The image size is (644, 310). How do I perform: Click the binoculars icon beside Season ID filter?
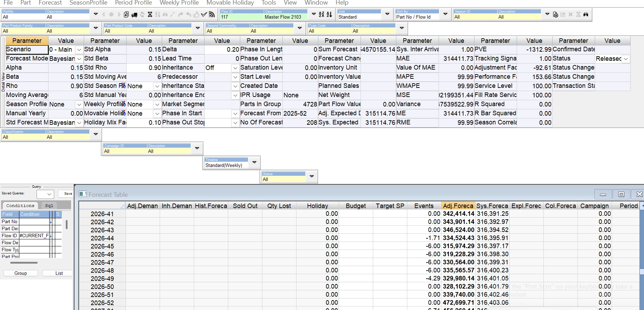(x=586, y=14)
